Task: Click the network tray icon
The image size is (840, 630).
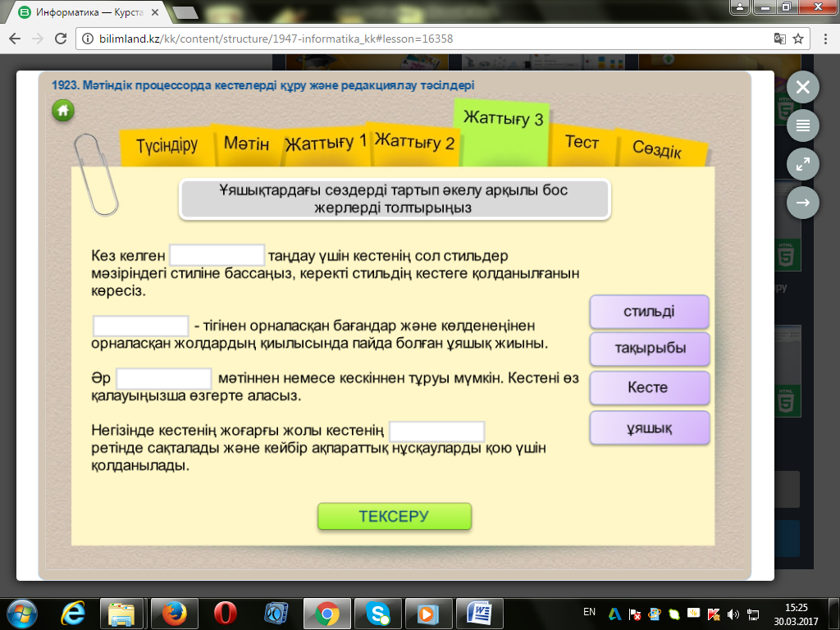Action: [753, 614]
